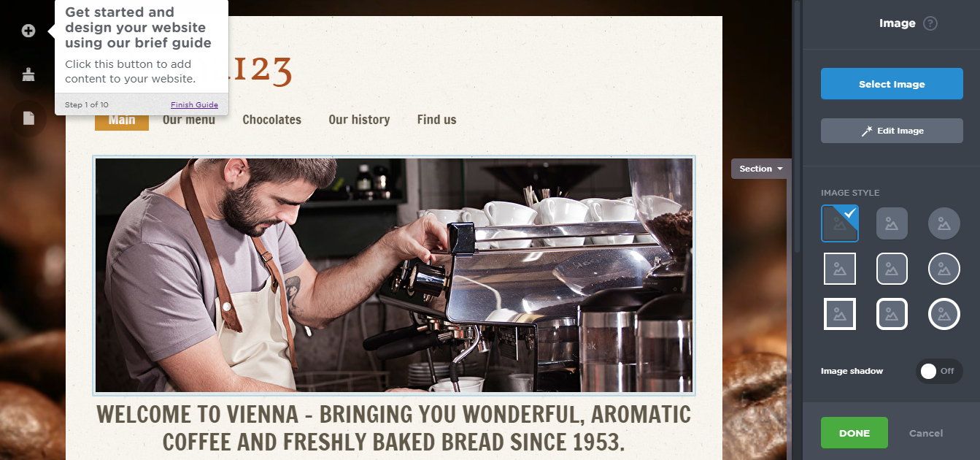Open the pages document icon in sidebar
The width and height of the screenshot is (980, 460).
click(x=28, y=118)
